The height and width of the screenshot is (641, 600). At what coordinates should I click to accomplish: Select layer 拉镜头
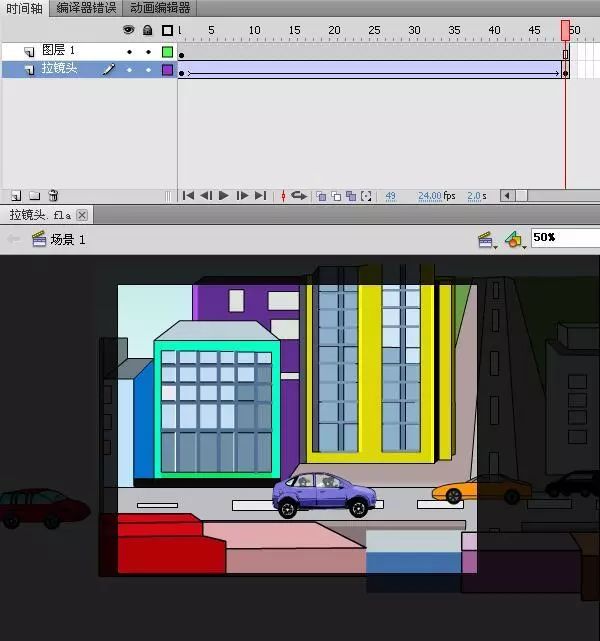[89, 69]
